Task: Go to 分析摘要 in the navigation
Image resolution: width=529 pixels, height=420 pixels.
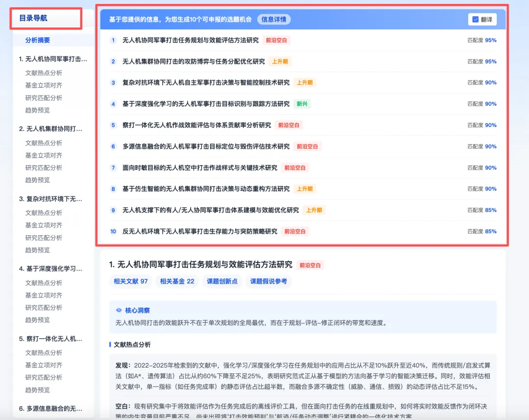Action: (x=37, y=40)
